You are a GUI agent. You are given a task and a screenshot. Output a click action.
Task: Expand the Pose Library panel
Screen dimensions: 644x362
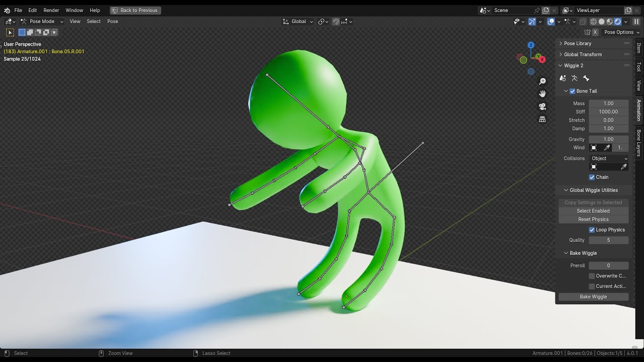[594, 43]
